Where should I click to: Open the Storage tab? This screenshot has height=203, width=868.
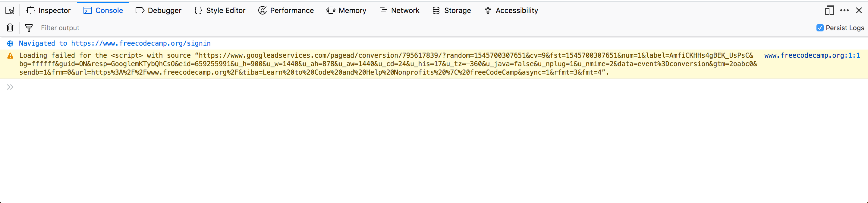click(451, 11)
